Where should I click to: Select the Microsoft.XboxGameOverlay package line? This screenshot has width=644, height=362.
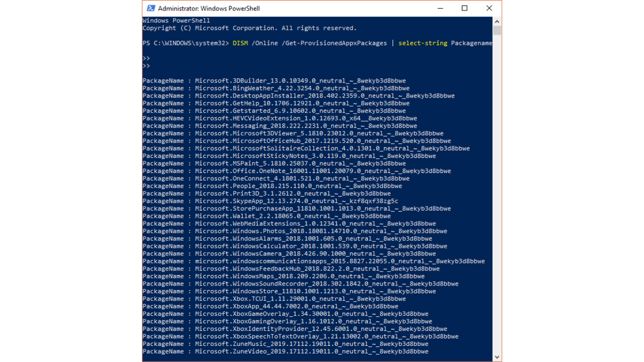coord(286,313)
